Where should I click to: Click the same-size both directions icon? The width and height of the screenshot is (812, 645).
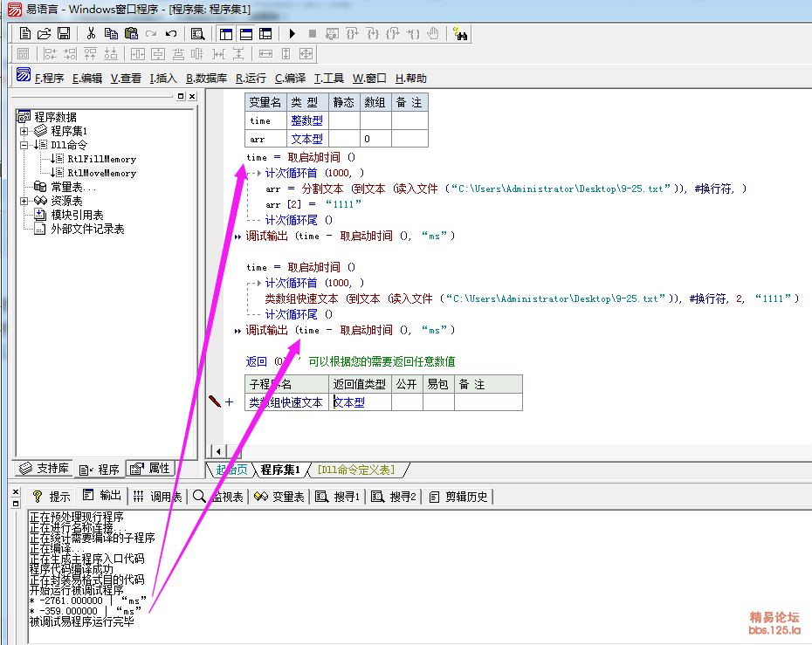point(306,54)
